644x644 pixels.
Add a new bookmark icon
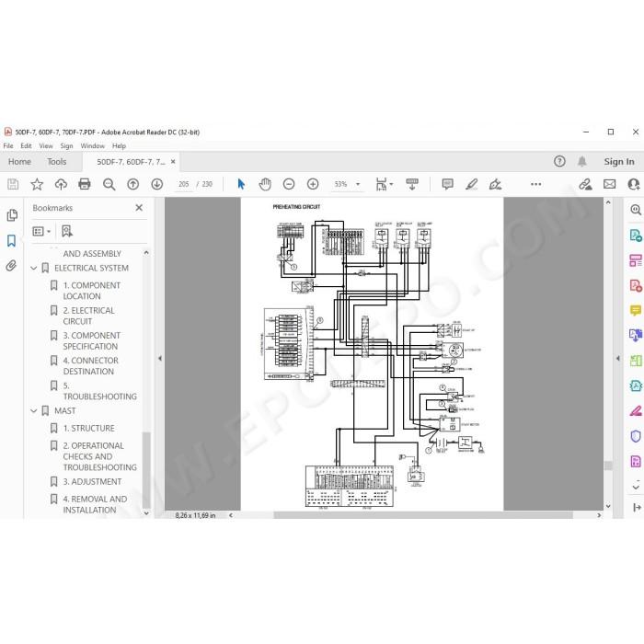click(67, 231)
